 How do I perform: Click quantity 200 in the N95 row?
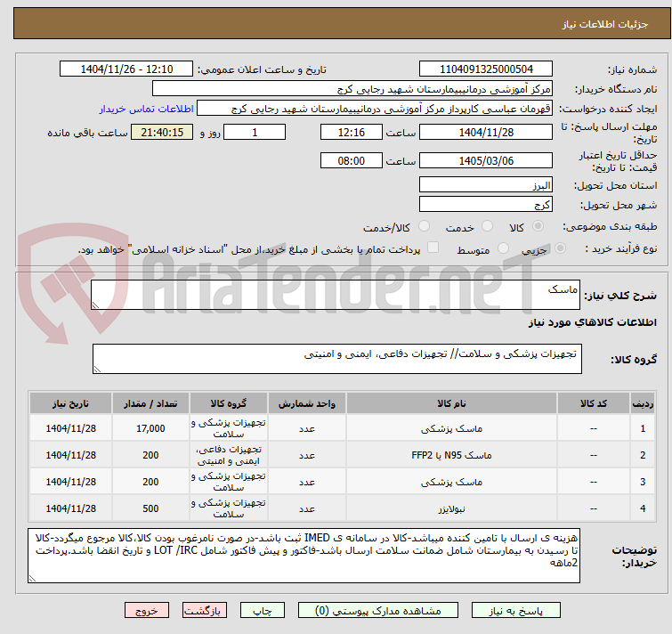tap(150, 455)
